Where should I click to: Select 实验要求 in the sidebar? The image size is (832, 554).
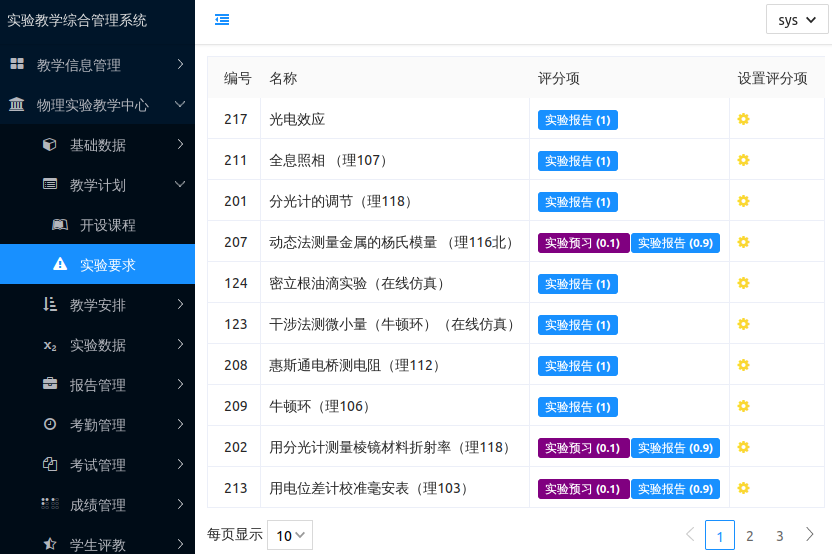point(107,265)
